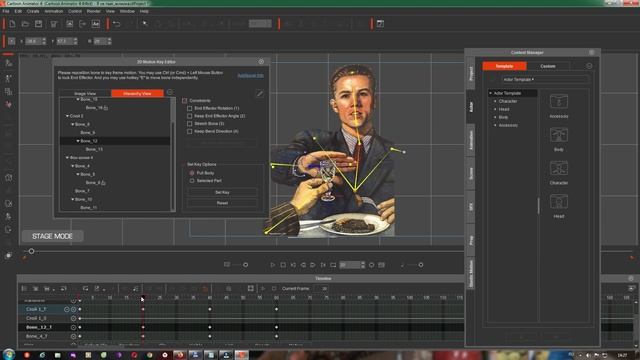The image size is (640, 360).
Task: Click the Save Project disk icon
Action: [x=38, y=24]
